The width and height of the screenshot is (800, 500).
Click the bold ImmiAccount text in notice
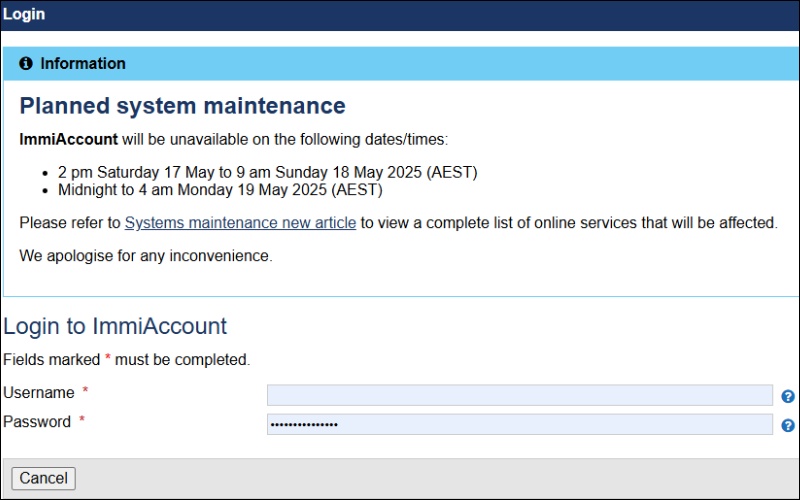[x=68, y=139]
